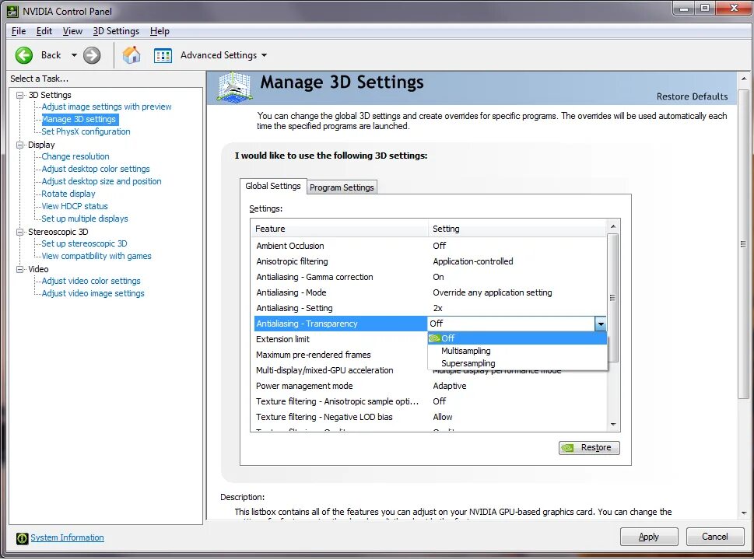Select Texture filtering - Anisotropic sample opti... row
Image resolution: width=754 pixels, height=560 pixels.
tap(430, 402)
